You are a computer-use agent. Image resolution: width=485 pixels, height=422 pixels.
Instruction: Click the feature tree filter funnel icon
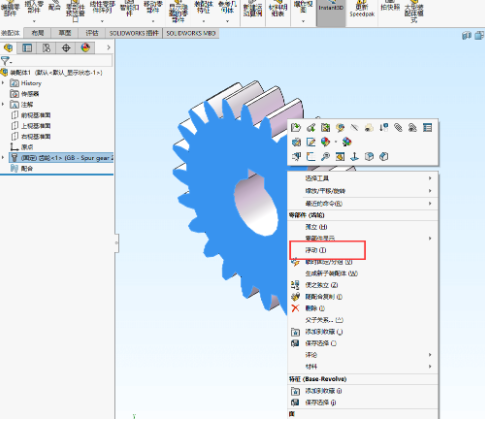[x=5, y=61]
